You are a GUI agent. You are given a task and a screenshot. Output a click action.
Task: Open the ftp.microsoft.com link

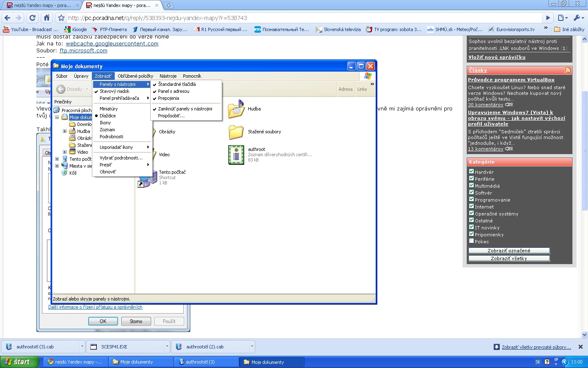pos(83,51)
